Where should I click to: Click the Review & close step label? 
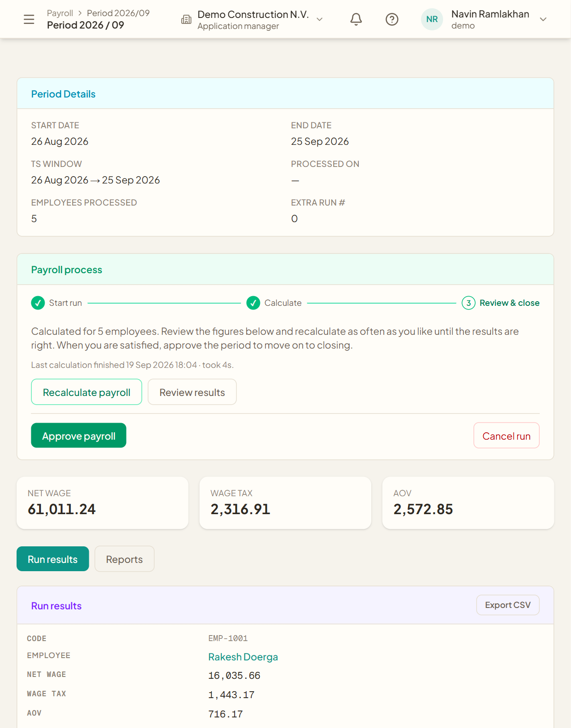click(509, 303)
